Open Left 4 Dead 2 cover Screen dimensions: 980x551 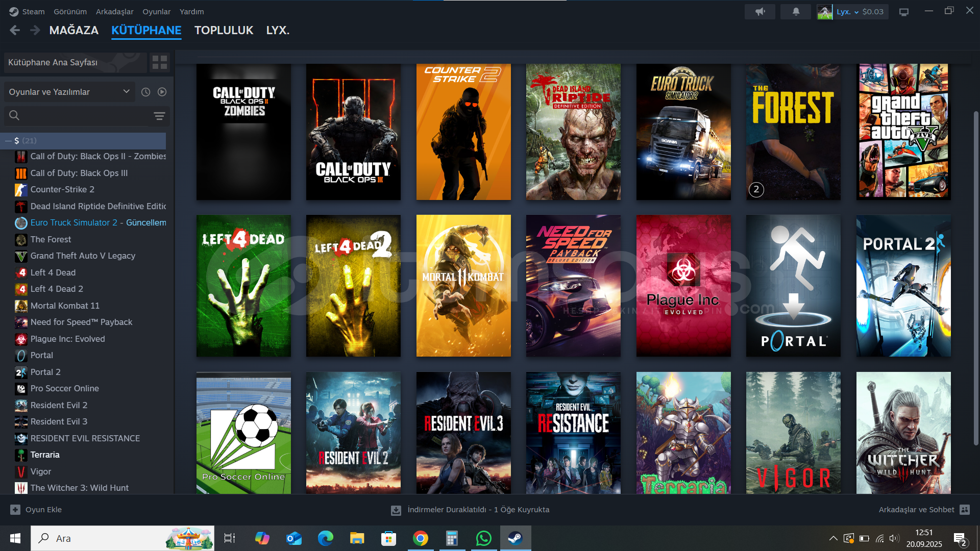click(x=353, y=286)
